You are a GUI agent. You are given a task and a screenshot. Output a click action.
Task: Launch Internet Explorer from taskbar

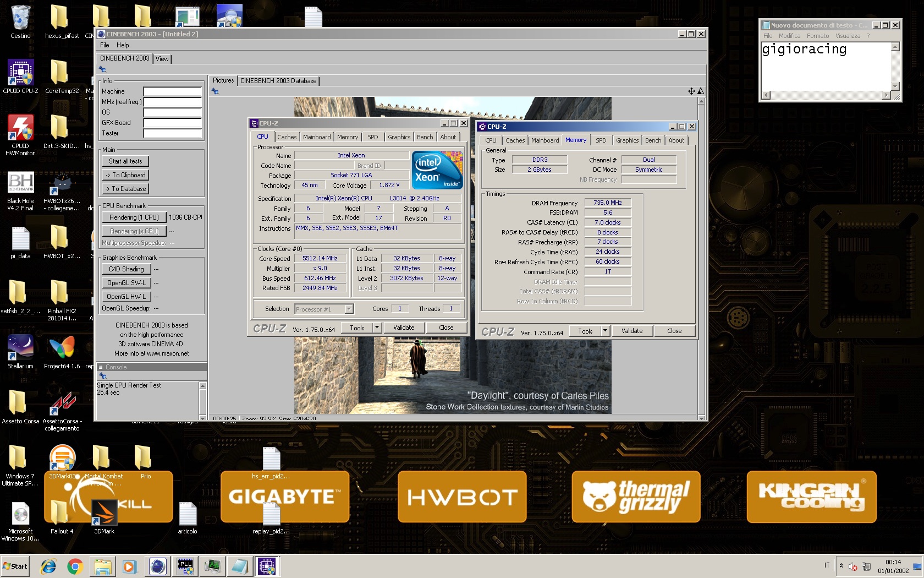click(x=48, y=566)
